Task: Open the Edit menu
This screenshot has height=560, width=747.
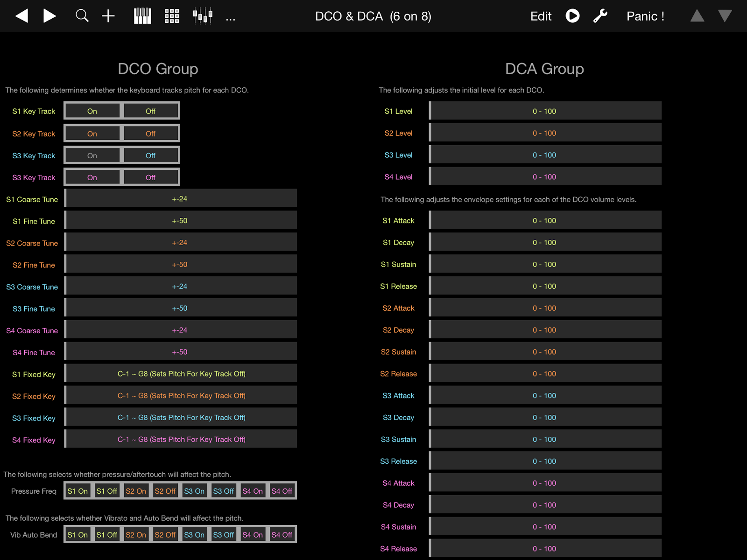Action: pos(540,15)
